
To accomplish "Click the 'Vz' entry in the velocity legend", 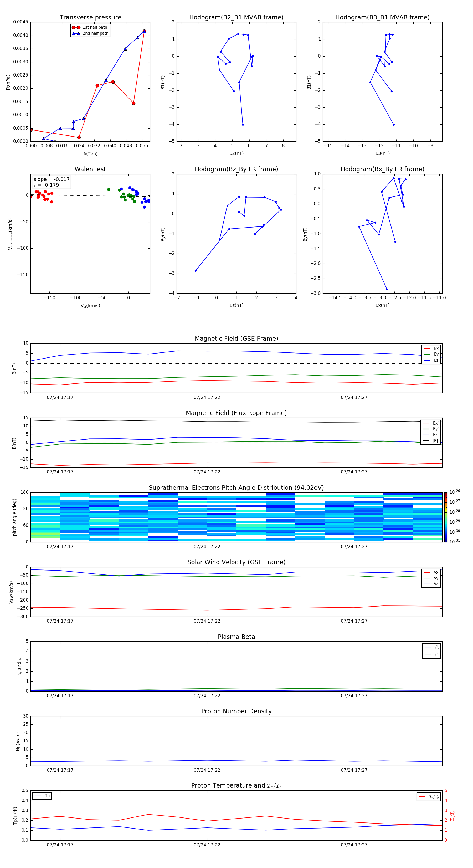I will point(431,584).
